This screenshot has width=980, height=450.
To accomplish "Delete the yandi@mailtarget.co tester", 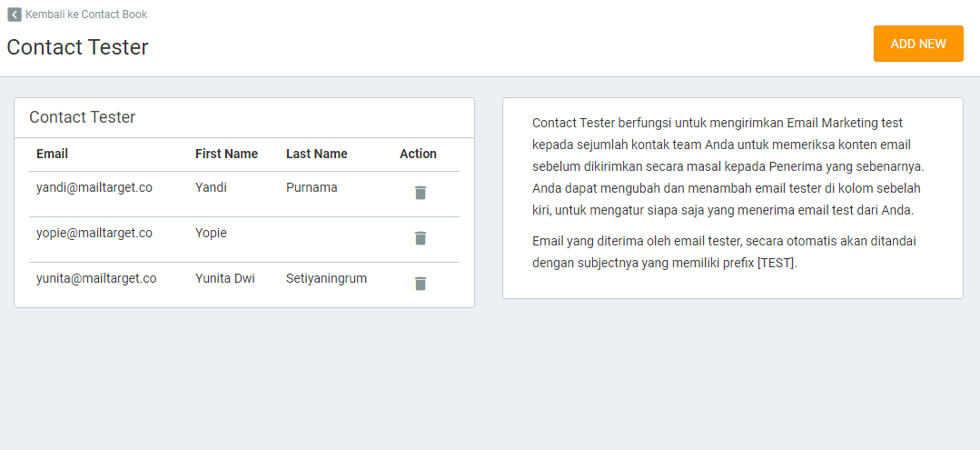I will (421, 193).
